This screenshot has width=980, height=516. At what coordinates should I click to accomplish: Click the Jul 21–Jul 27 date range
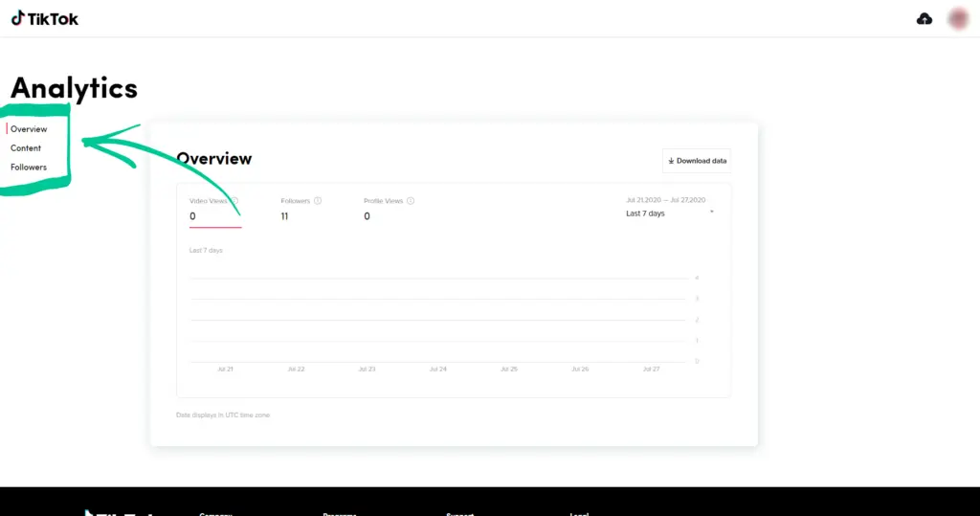click(666, 200)
